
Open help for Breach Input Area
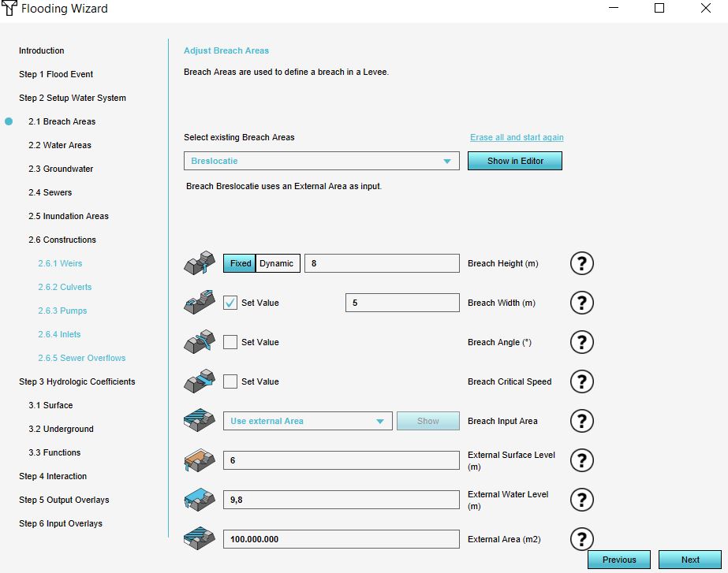[581, 421]
